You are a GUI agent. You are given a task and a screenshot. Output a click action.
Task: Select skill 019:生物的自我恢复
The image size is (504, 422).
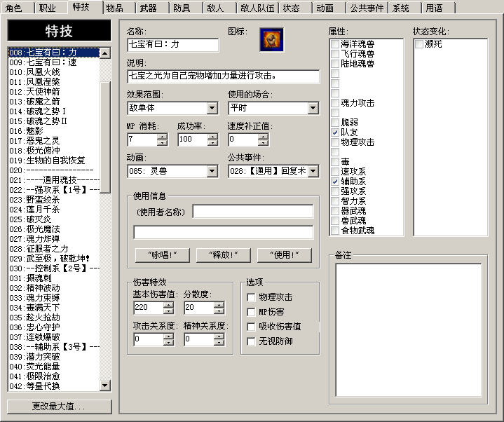pyautogui.click(x=54, y=161)
